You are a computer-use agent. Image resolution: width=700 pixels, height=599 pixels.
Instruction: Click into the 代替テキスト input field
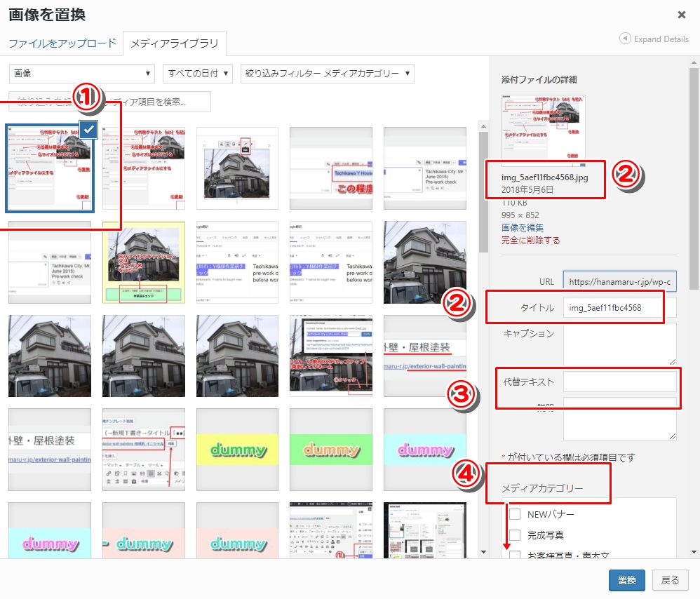tap(619, 382)
